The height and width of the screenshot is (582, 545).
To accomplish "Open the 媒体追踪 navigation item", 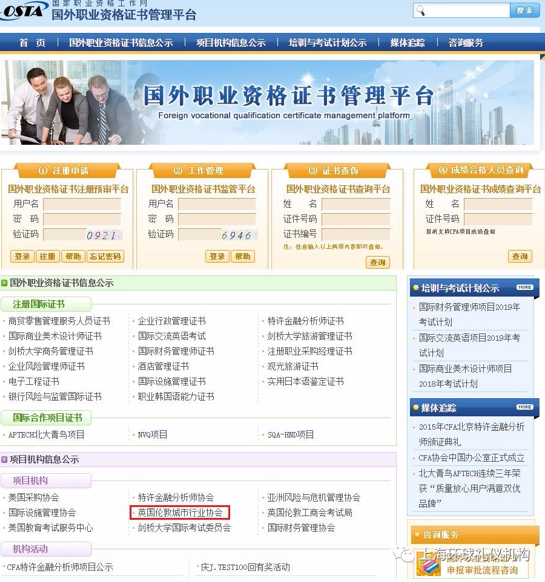I will 407,43.
